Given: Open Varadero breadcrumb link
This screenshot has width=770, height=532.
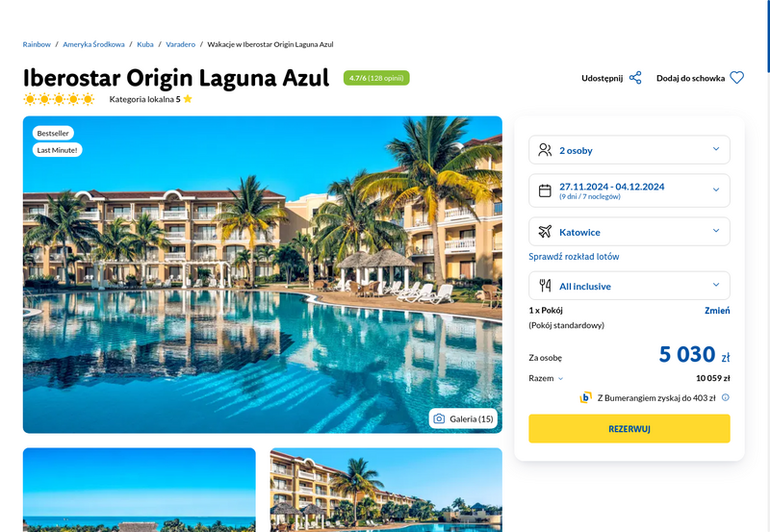Looking at the screenshot, I should (180, 44).
